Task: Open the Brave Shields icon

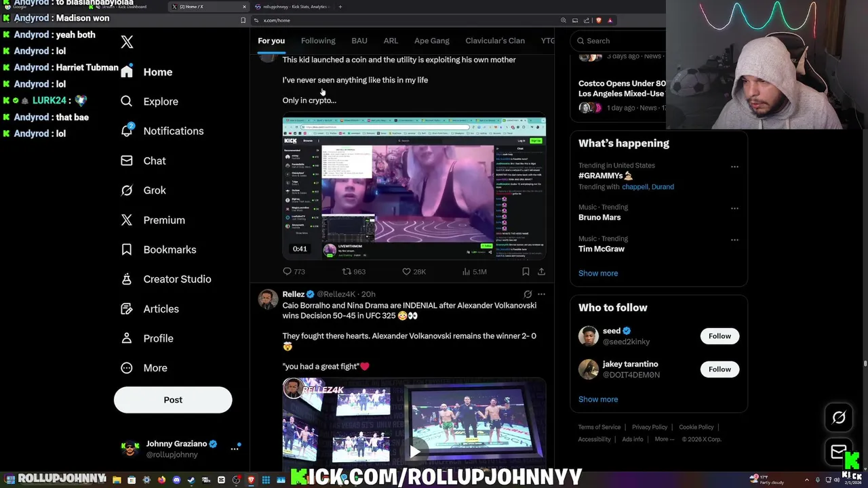Action: (598, 20)
